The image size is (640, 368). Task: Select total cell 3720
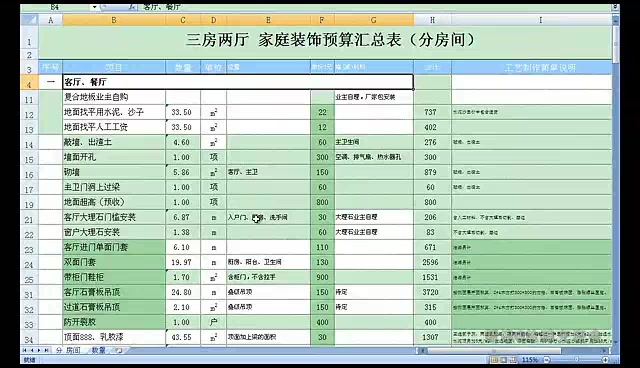coord(432,292)
